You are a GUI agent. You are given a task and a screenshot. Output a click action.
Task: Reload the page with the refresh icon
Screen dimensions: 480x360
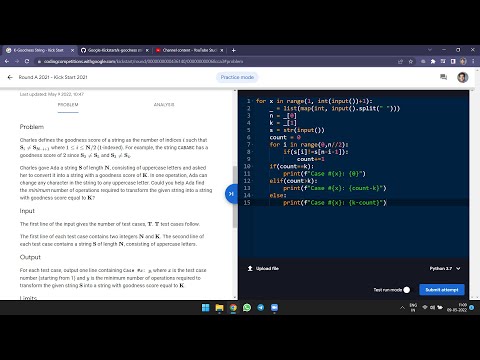coord(27,61)
